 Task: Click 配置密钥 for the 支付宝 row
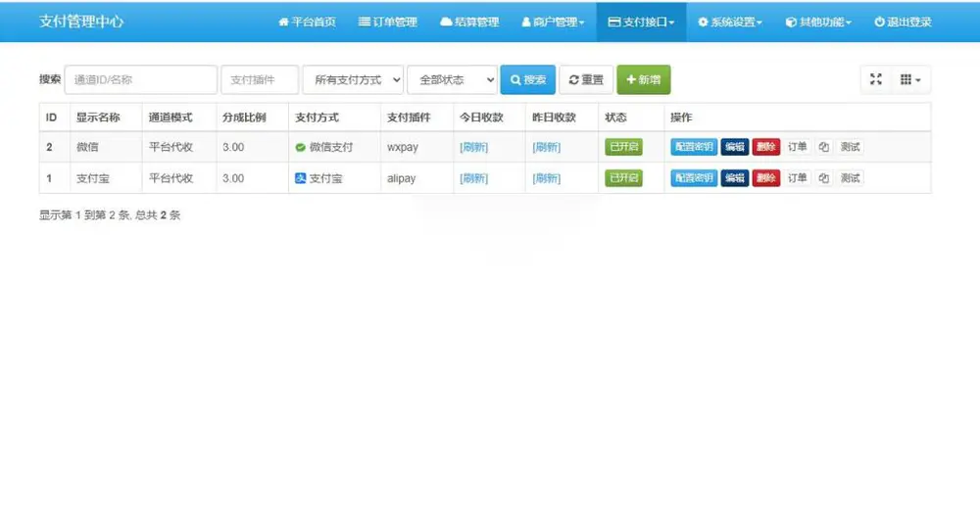coord(694,178)
